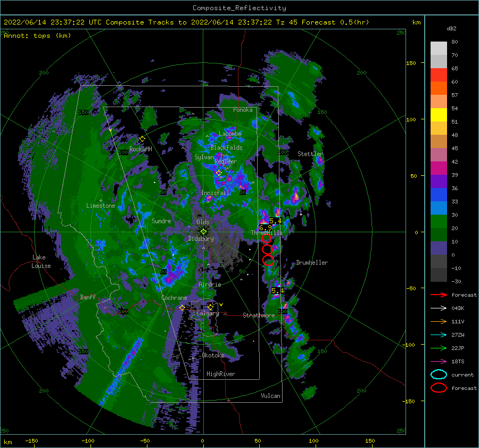Click the ThreeHills city label
This screenshot has height=448, width=479.
(x=267, y=233)
